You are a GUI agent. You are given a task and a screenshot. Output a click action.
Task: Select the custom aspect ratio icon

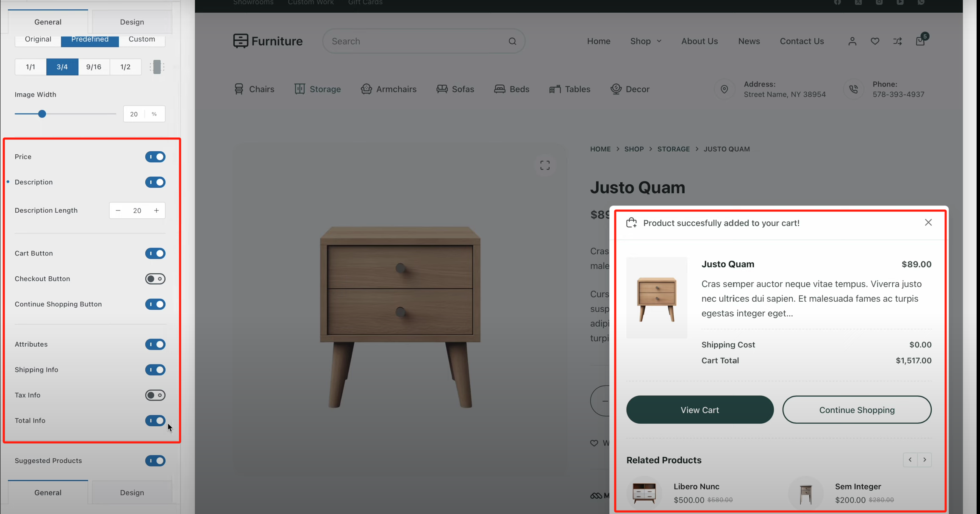coord(157,67)
